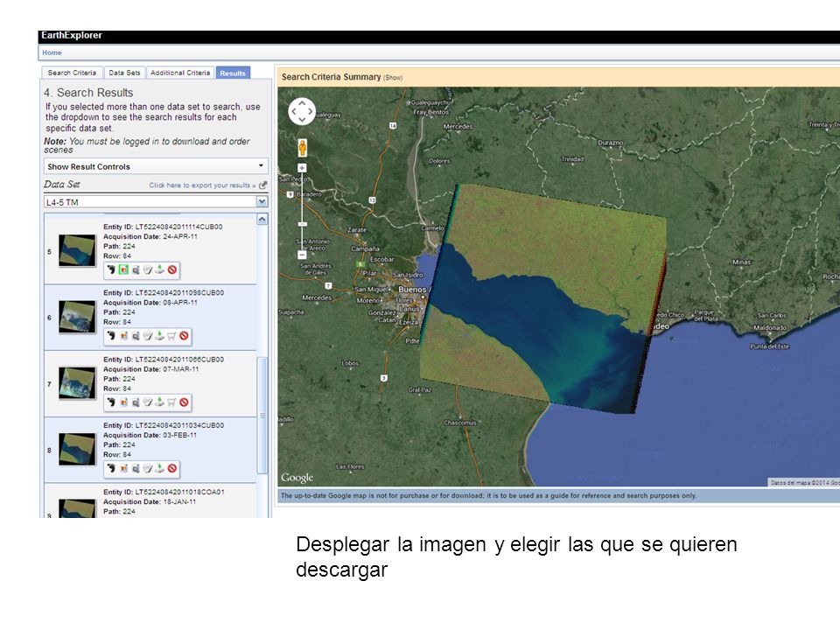840x630 pixels.
Task: Toggle browse overlay for the 03-FEB-11 scene
Action: pos(123,468)
